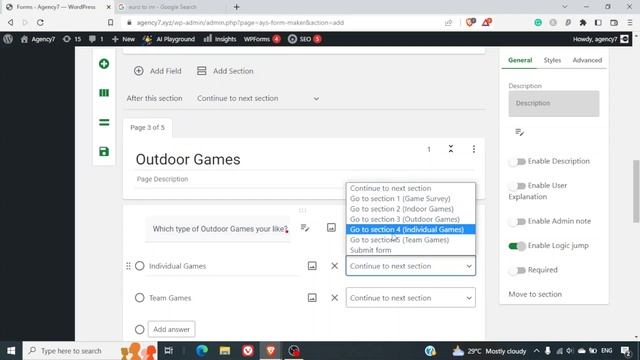Switch to the Advanced tab
This screenshot has height=360, width=640.
[587, 60]
